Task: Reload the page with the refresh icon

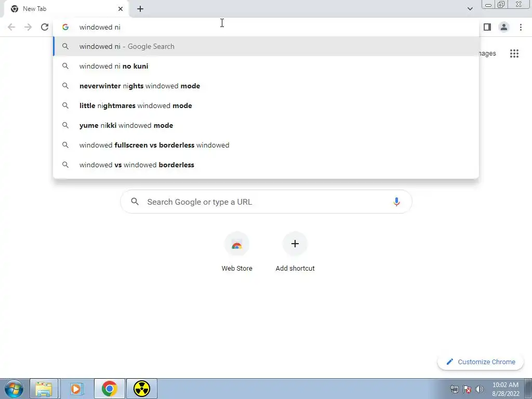Action: (x=45, y=27)
